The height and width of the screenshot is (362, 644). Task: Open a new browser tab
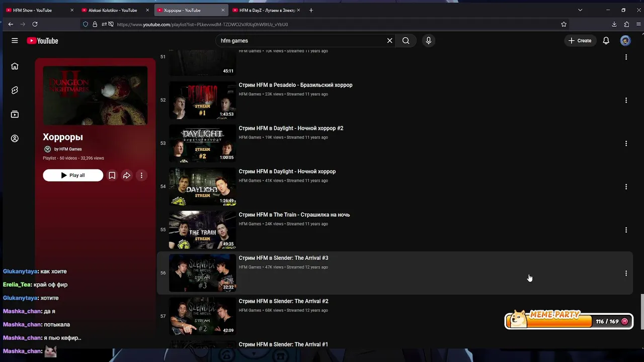[x=311, y=10]
